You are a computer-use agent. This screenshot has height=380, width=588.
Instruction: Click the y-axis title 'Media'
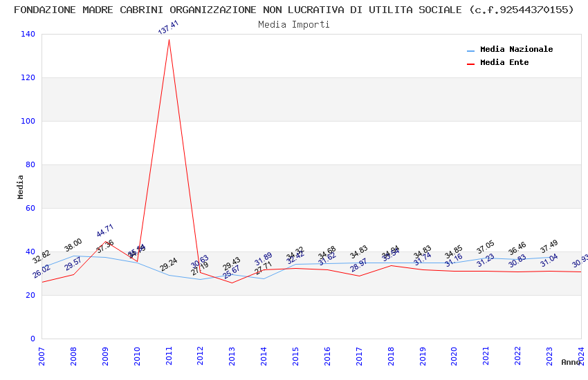[x=20, y=187]
